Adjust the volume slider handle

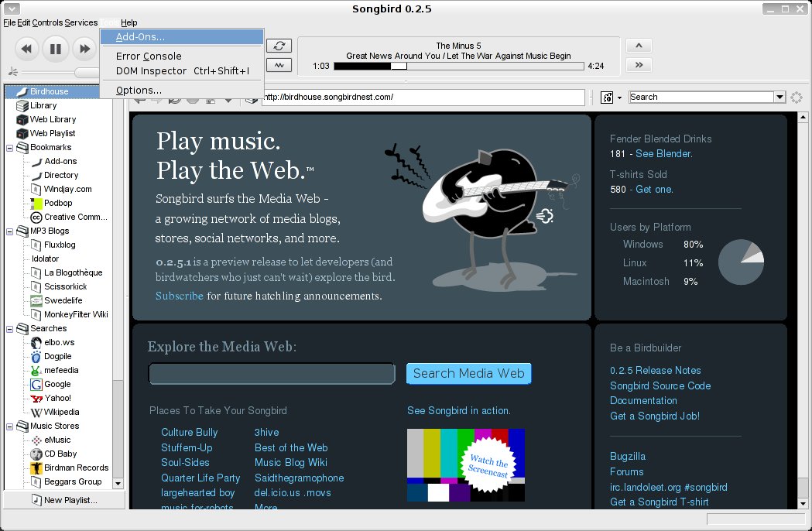(x=87, y=73)
